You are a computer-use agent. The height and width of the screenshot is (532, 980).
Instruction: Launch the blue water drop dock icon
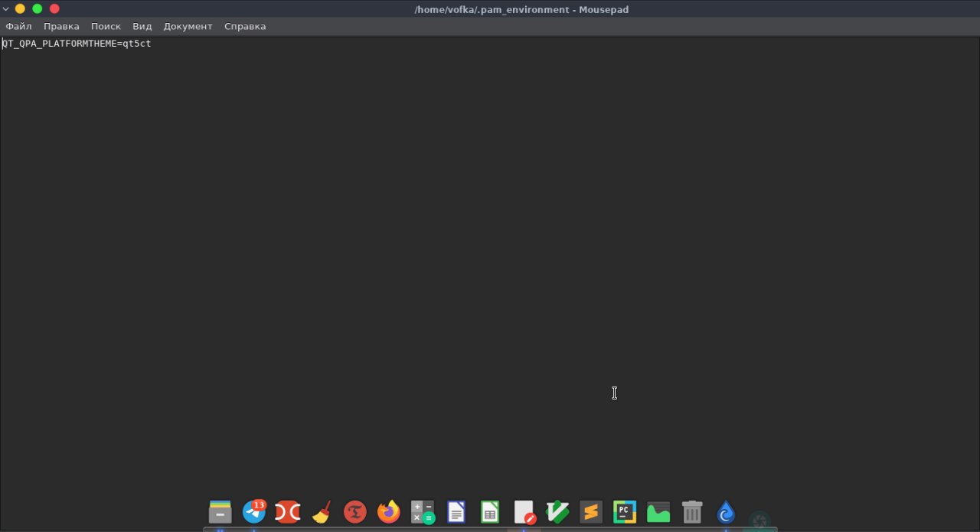pos(726,511)
